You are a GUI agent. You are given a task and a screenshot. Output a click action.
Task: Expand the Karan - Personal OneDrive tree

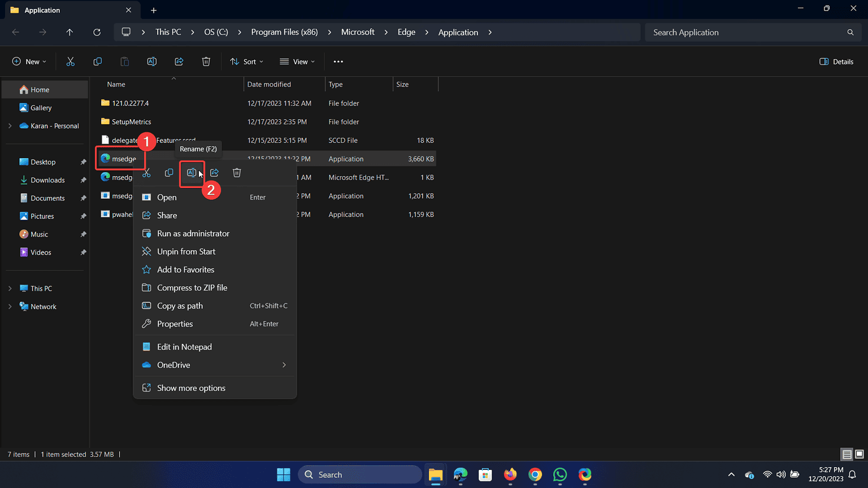[10, 126]
